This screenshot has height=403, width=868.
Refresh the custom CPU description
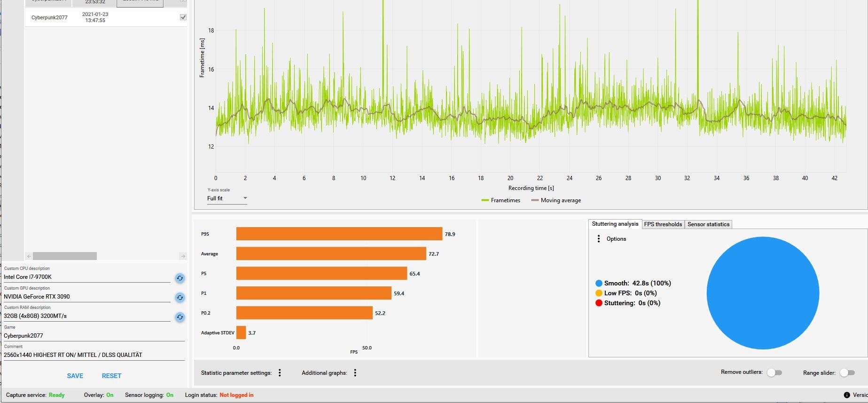tap(180, 278)
